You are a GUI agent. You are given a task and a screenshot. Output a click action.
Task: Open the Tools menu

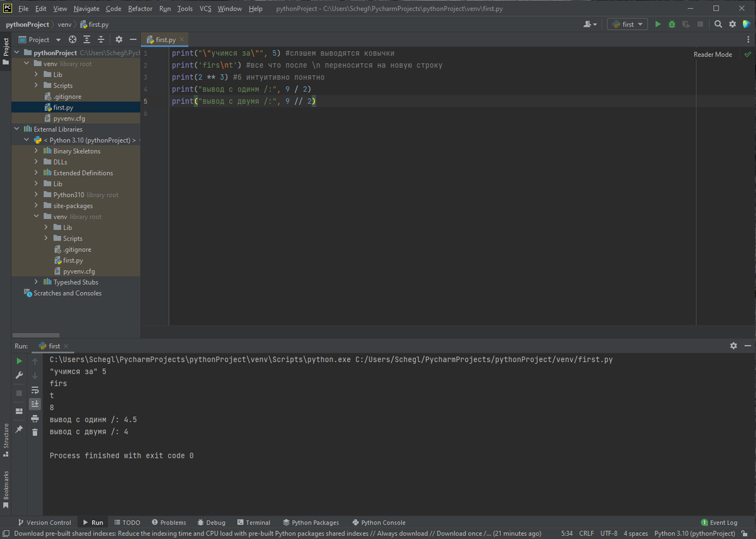coord(185,9)
